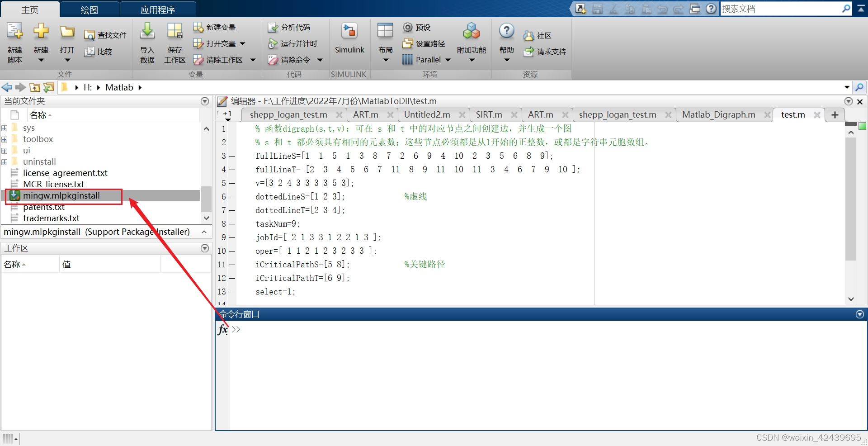Click the up-one-folder icon
Image resolution: width=868 pixels, height=446 pixels.
pos(35,87)
